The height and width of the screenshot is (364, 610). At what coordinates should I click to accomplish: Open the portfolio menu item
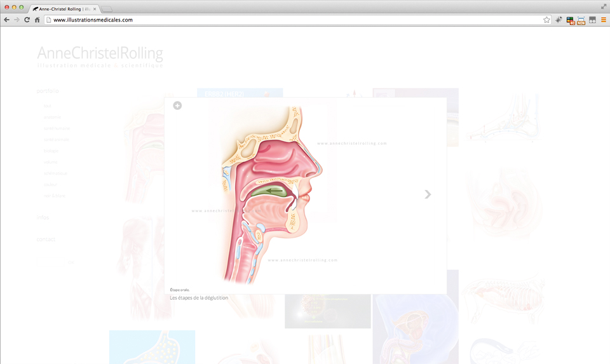coord(48,91)
